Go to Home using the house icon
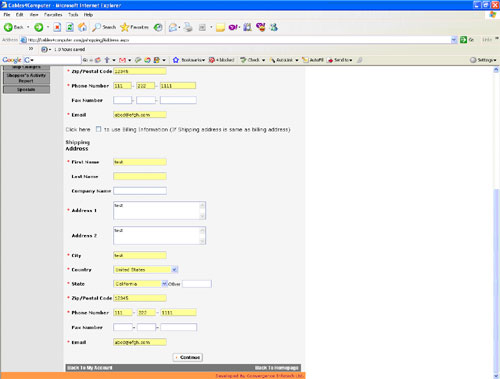The height and width of the screenshot is (379, 500). point(82,27)
